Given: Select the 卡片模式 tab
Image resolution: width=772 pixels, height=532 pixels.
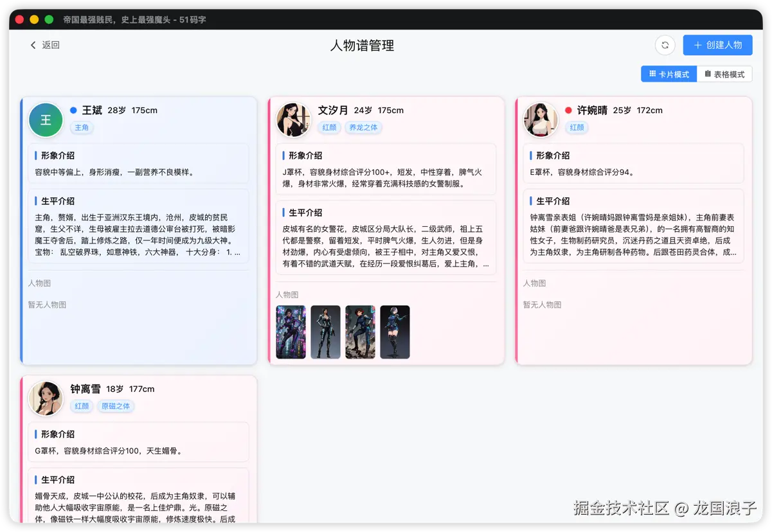Looking at the screenshot, I should click(x=669, y=73).
